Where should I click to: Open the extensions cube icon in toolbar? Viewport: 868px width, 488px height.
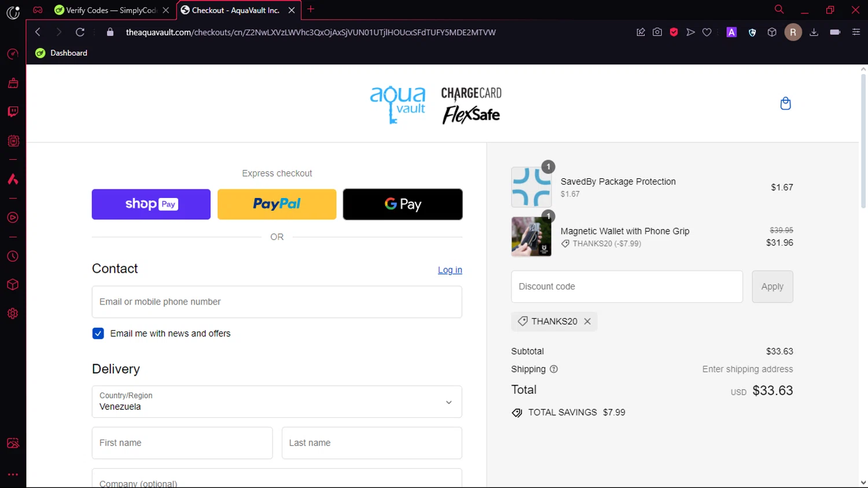[772, 32]
